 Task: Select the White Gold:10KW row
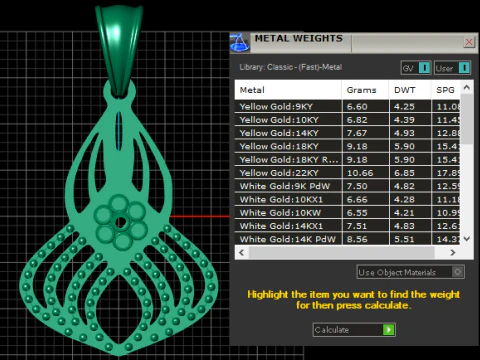pos(347,213)
